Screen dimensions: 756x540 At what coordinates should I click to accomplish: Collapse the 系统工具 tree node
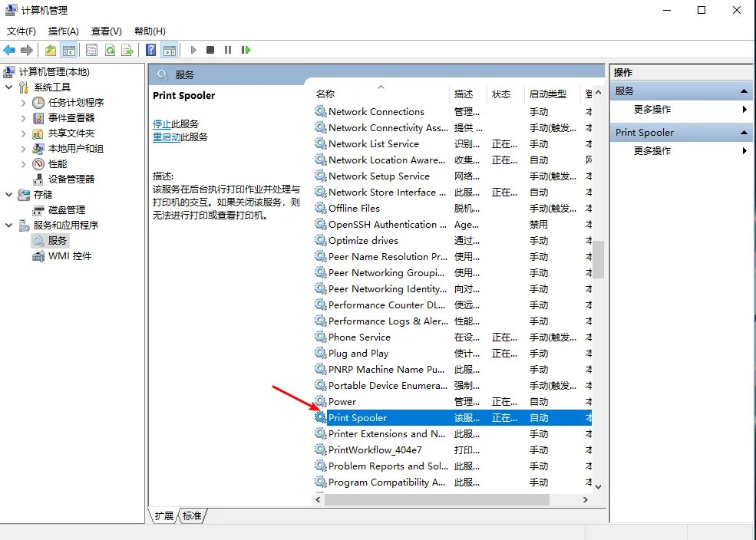[x=8, y=87]
